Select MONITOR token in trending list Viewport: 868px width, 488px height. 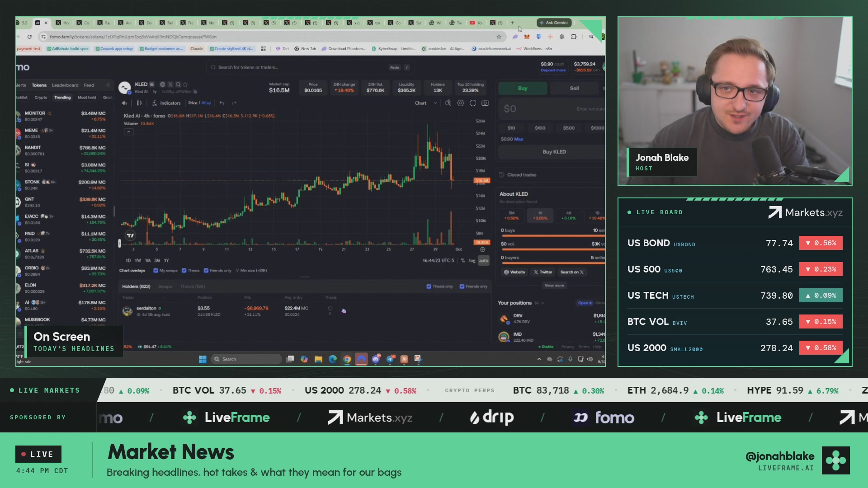[x=64, y=116]
